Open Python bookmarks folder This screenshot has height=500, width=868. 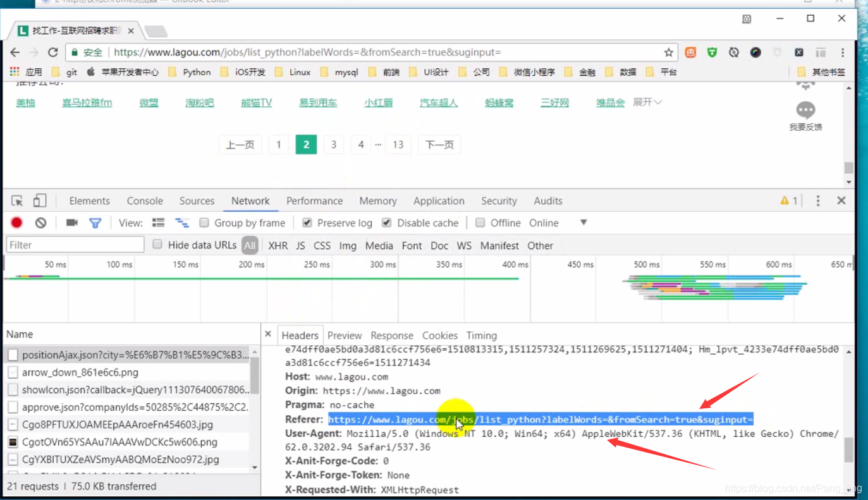point(190,72)
